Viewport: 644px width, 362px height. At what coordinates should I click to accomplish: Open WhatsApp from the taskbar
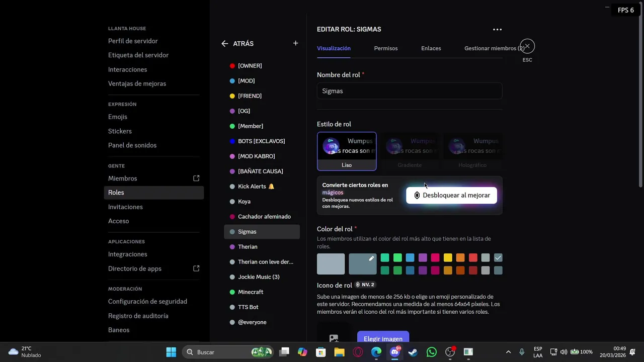pos(432,352)
